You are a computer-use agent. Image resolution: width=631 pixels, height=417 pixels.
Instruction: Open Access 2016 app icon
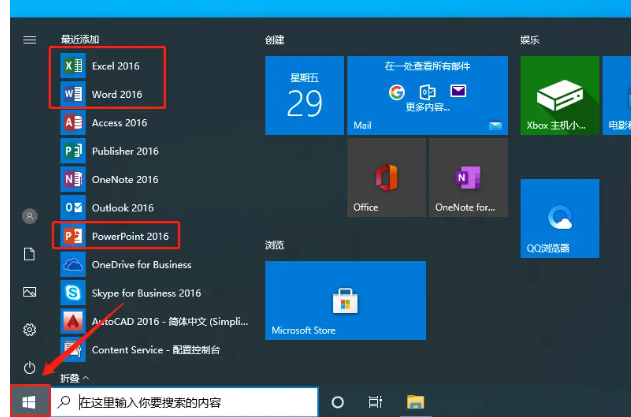pyautogui.click(x=73, y=122)
